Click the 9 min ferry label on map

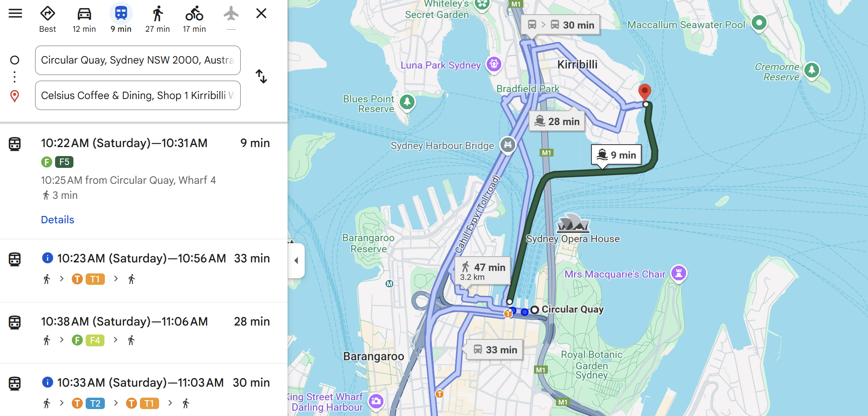pos(616,155)
